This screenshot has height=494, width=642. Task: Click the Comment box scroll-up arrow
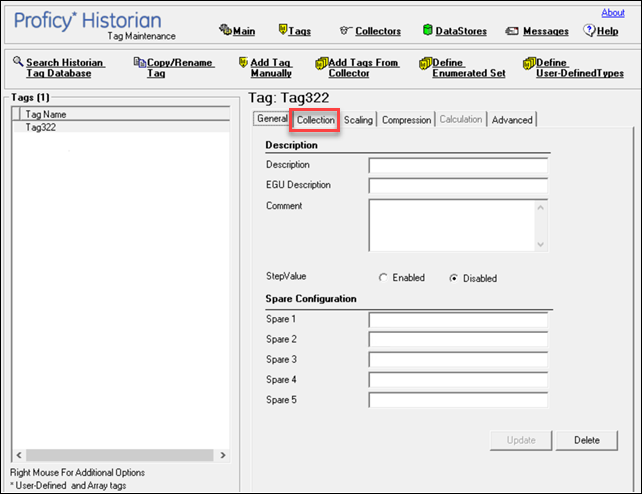coord(540,208)
